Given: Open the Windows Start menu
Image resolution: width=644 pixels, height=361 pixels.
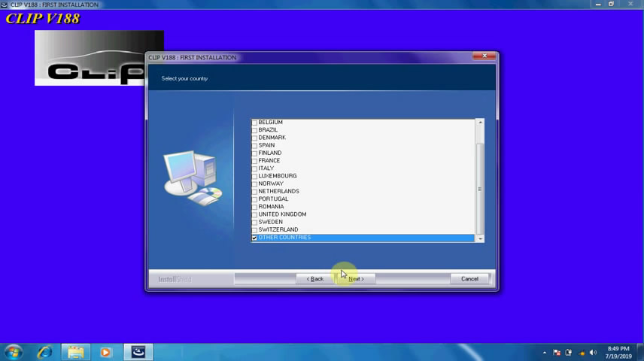Looking at the screenshot, I should pos(14,351).
